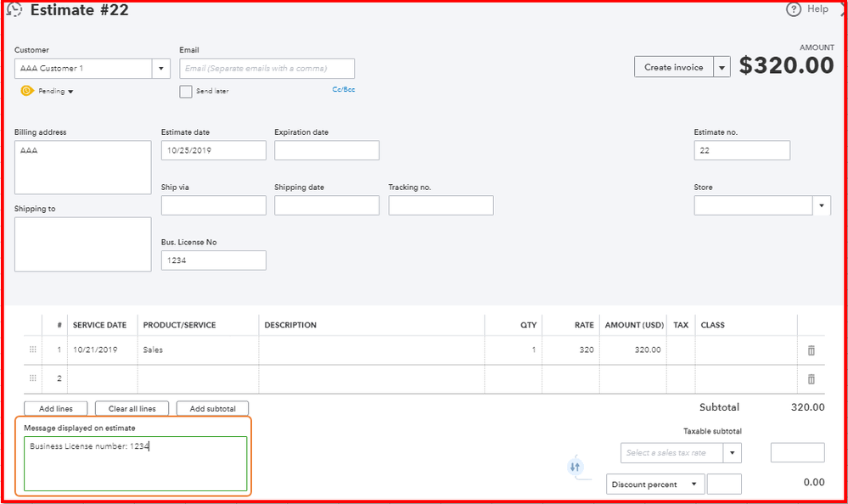Click the Clear all lines button
Image resolution: width=848 pixels, height=504 pixels.
tap(132, 409)
